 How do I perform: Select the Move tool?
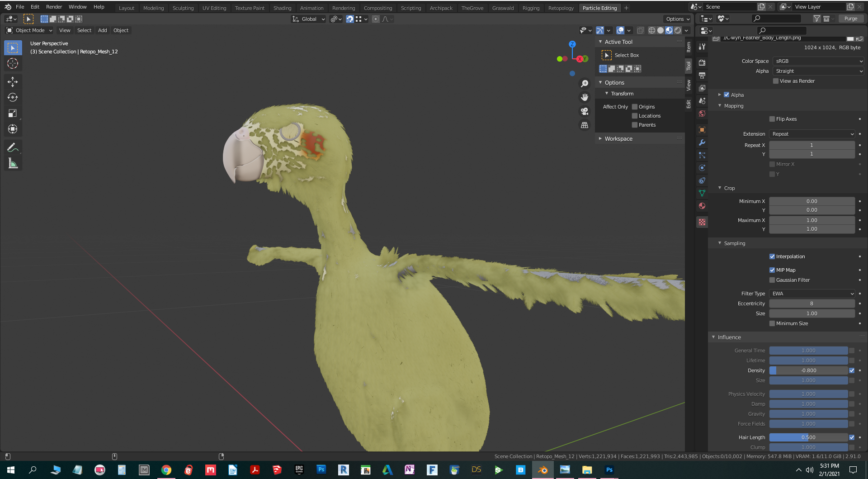click(x=13, y=82)
